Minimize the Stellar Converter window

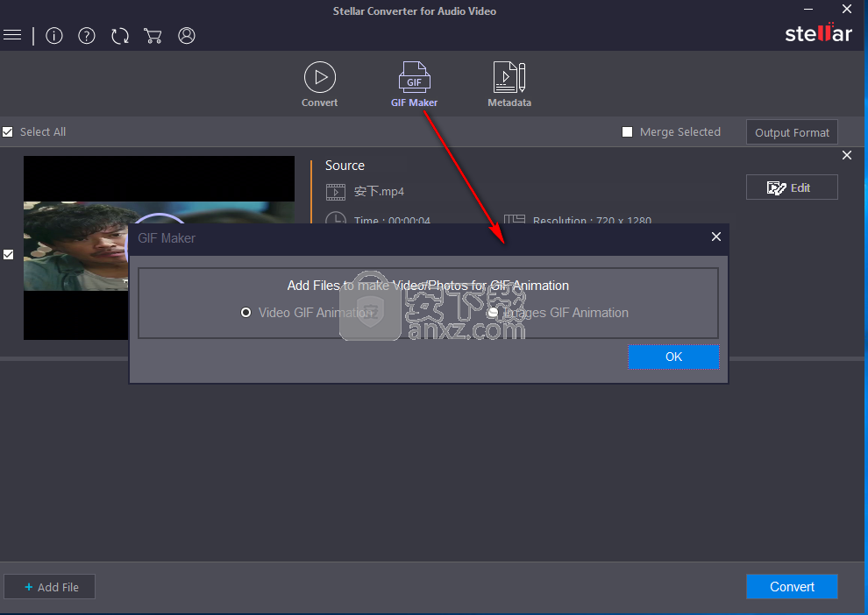[x=808, y=9]
